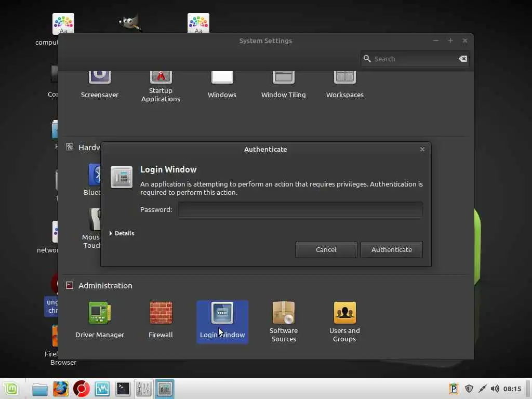The width and height of the screenshot is (532, 399).
Task: Click the Login Window dialog keypad icon
Action: point(122,177)
